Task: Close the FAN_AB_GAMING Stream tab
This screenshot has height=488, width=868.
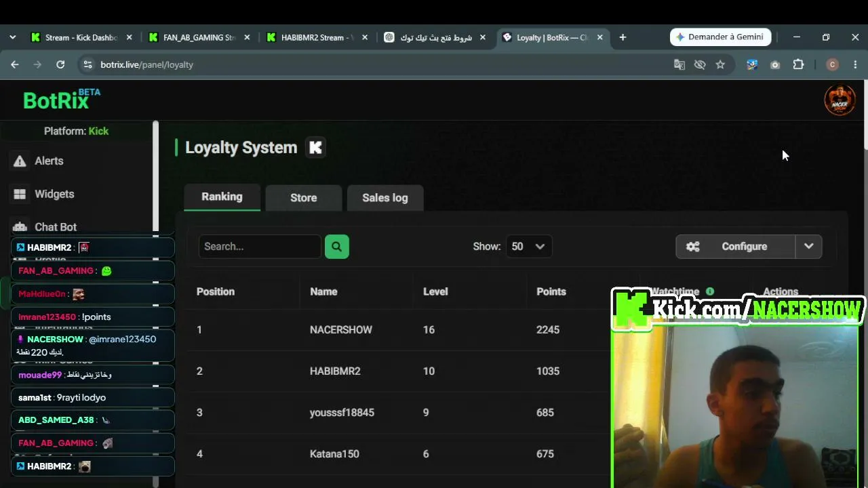Action: point(248,37)
